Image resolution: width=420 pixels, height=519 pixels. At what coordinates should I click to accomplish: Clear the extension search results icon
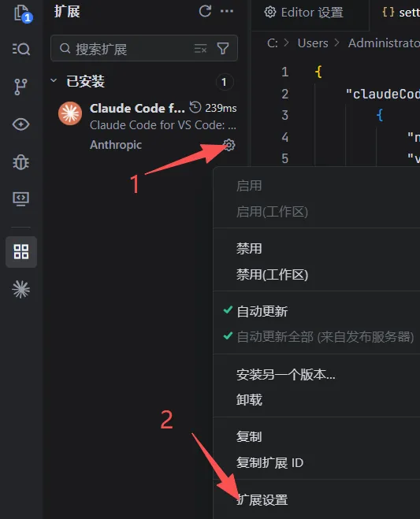pos(200,49)
